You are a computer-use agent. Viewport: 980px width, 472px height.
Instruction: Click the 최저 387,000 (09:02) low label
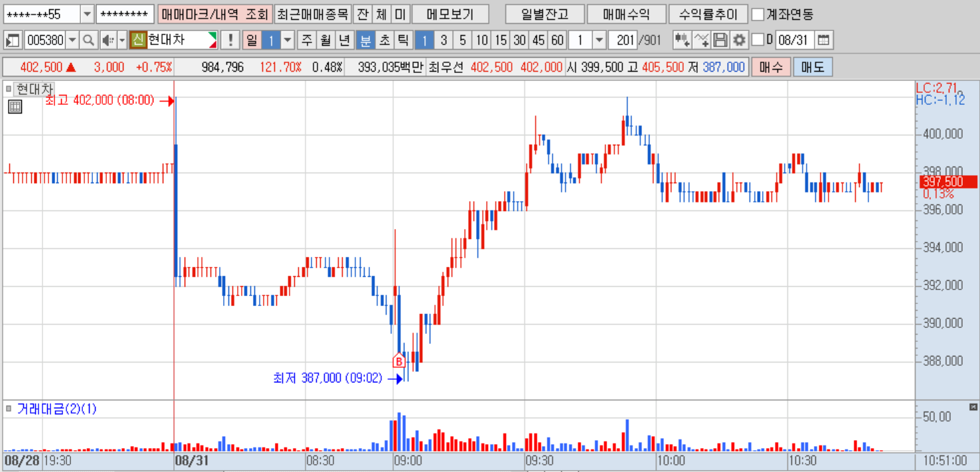pyautogui.click(x=327, y=378)
